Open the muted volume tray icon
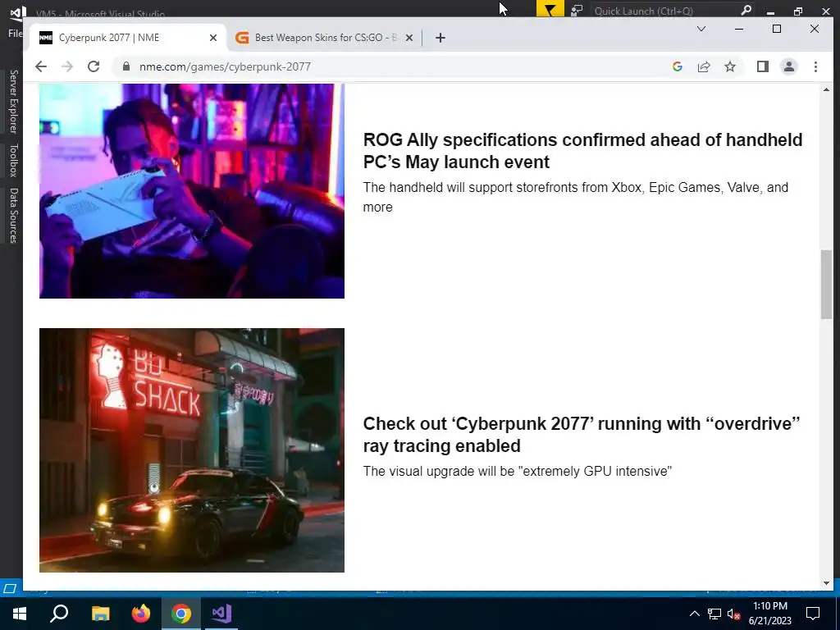The height and width of the screenshot is (630, 840). 734,614
